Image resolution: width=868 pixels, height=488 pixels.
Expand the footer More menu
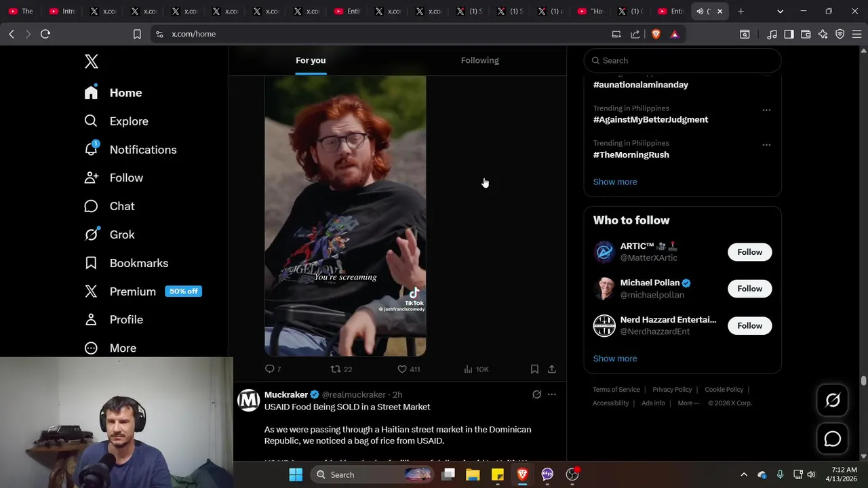coord(688,403)
